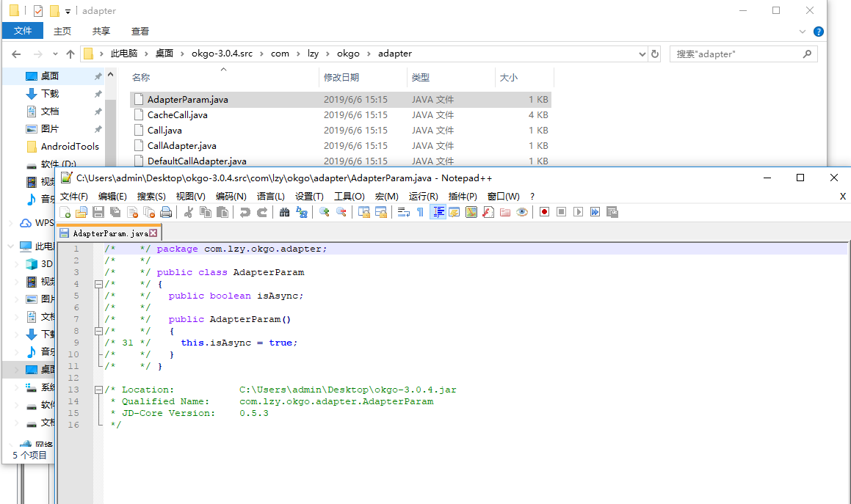This screenshot has height=504, width=851.
Task: Click Run macro multiple times icon
Action: pyautogui.click(x=595, y=212)
